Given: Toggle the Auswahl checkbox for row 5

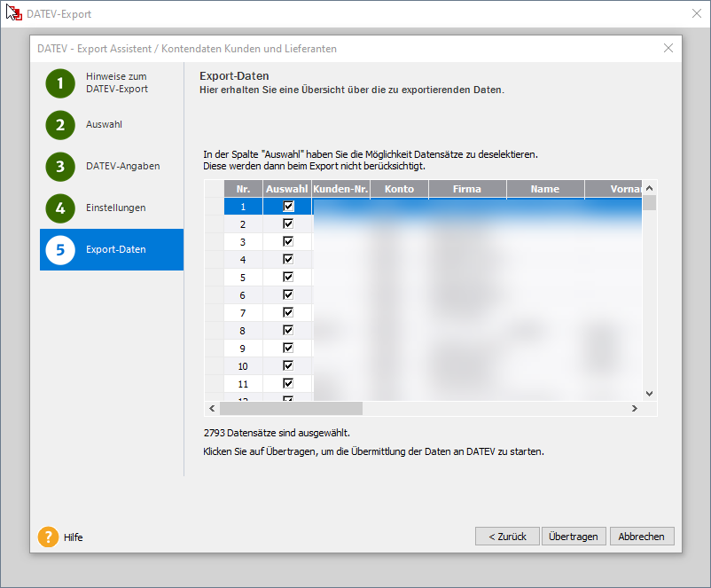Looking at the screenshot, I should point(288,277).
